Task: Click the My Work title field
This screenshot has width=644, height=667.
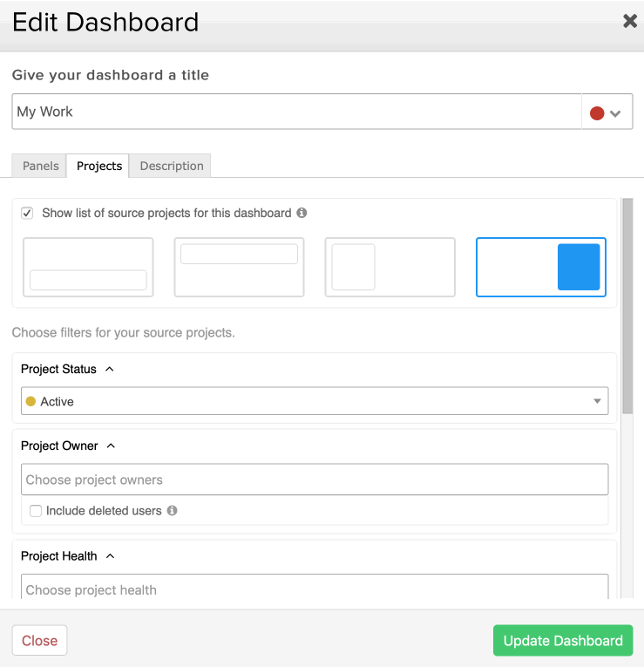Action: tap(296, 112)
